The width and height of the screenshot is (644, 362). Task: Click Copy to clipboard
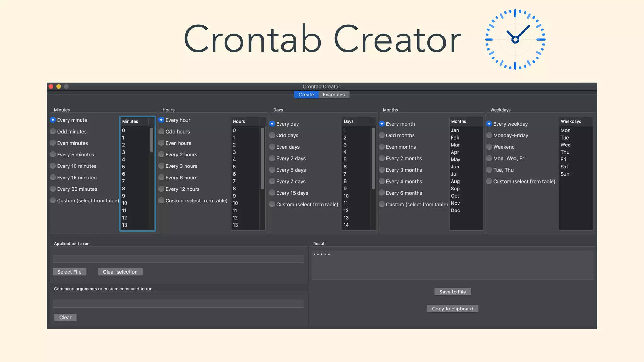[x=452, y=309]
